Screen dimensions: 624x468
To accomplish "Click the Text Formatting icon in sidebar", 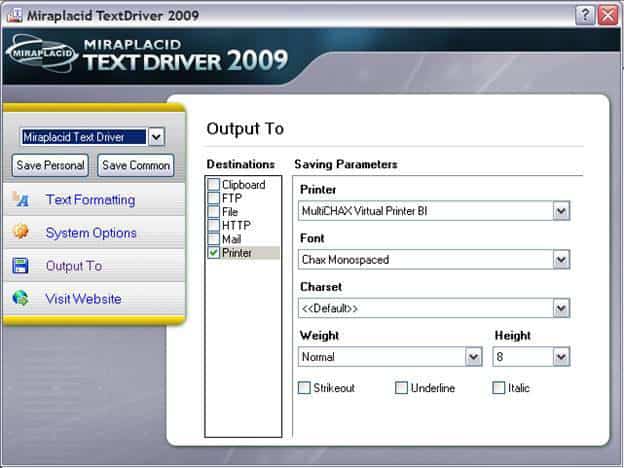I will 21,200.
